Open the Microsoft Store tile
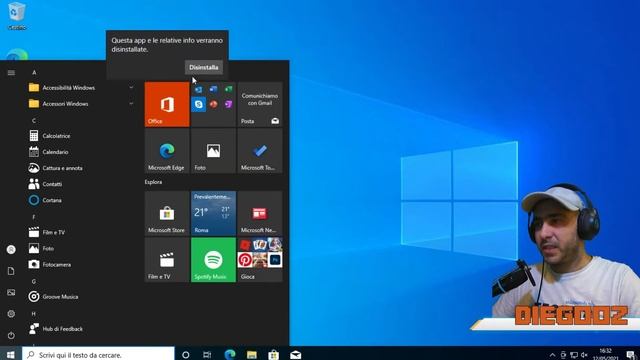 point(167,213)
